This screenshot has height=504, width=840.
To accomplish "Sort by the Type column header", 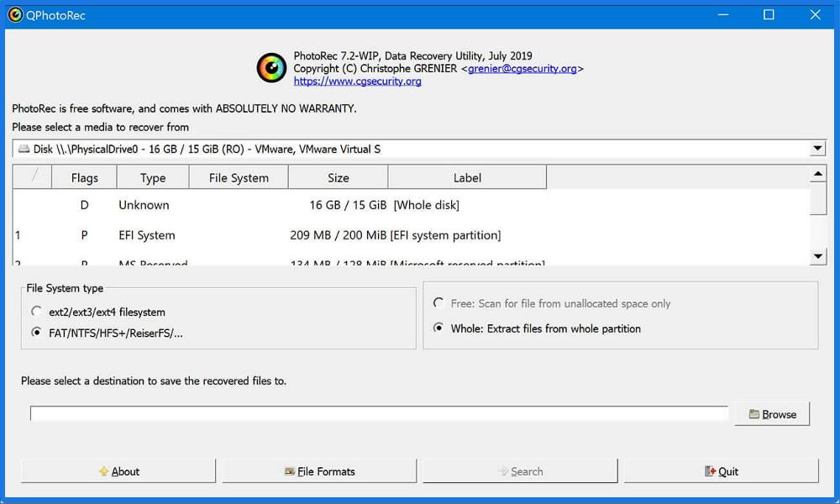I will (153, 178).
